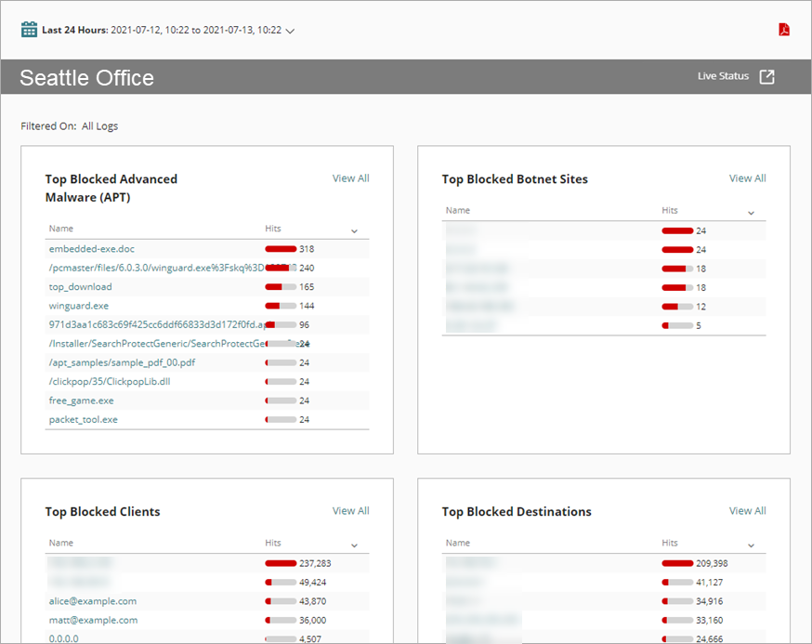Click View All in Top Blocked Advanced Malware
The width and height of the screenshot is (812, 644).
(350, 177)
